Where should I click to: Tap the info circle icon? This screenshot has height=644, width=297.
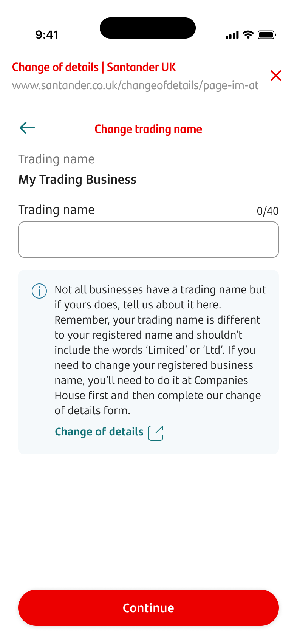pos(39,291)
